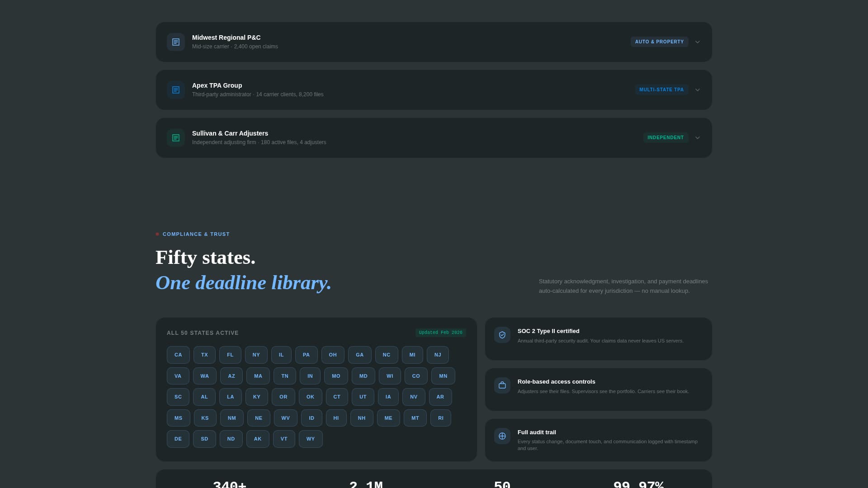Screen dimensions: 868x488
Task: Select the HI state chip
Action: click(x=336, y=418)
